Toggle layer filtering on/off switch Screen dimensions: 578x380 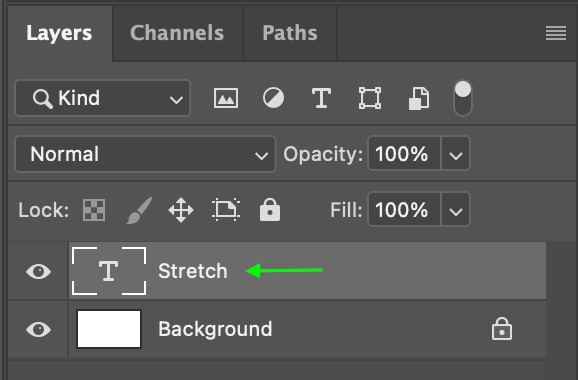(x=463, y=98)
